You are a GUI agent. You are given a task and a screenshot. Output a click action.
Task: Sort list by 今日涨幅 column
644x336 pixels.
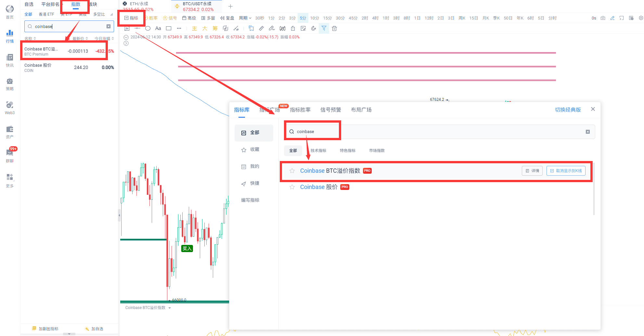104,38
